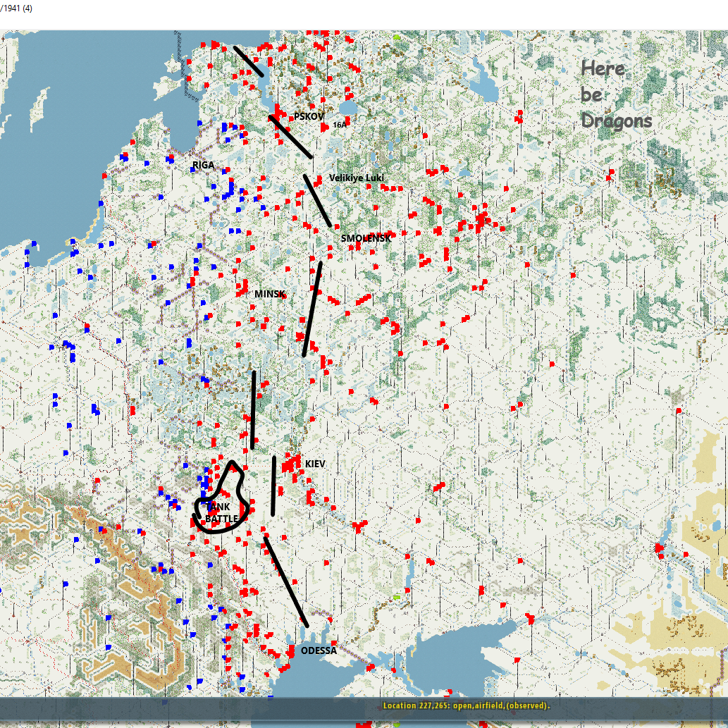
Task: Select the SMOLENSK city label
Action: pyautogui.click(x=366, y=238)
